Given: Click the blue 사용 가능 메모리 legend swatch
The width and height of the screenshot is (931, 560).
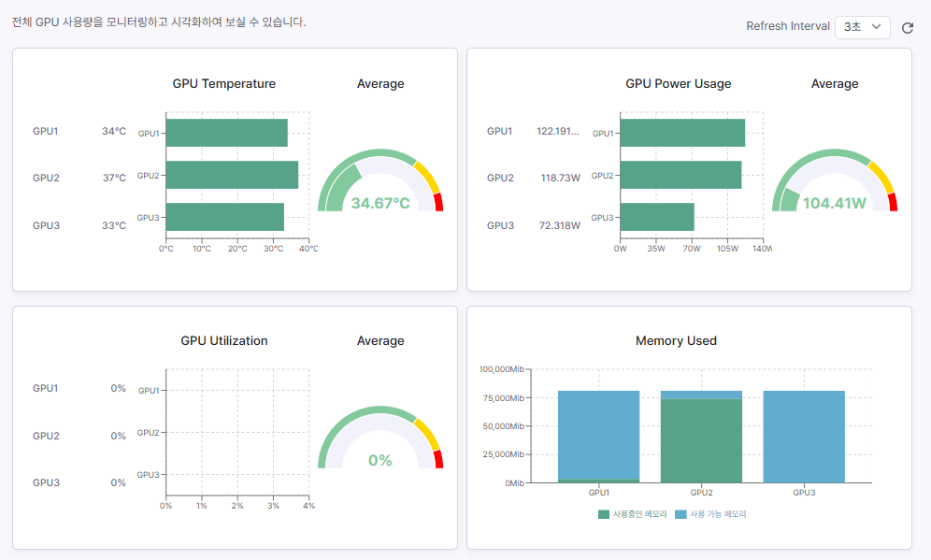Looking at the screenshot, I should click(x=680, y=514).
